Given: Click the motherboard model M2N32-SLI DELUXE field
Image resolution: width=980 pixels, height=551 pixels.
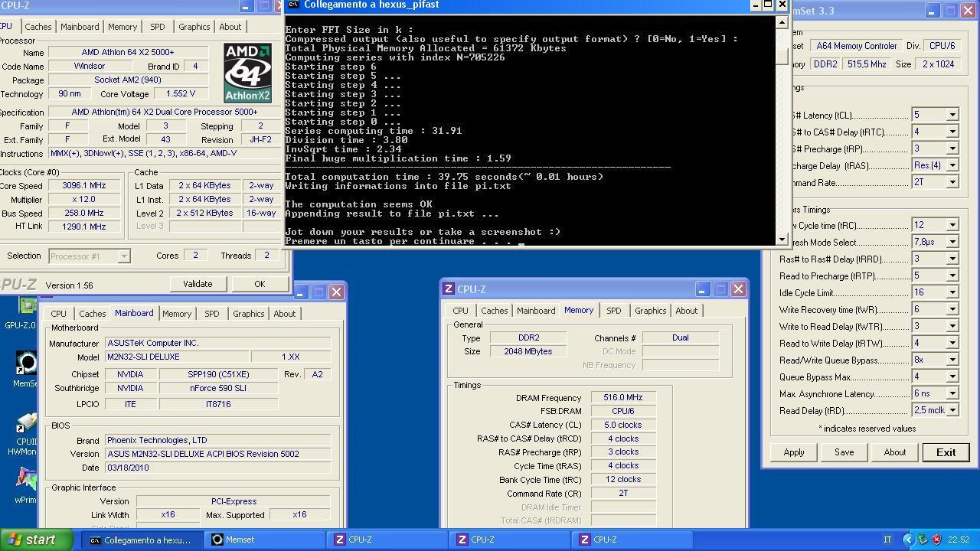Looking at the screenshot, I should (x=177, y=357).
